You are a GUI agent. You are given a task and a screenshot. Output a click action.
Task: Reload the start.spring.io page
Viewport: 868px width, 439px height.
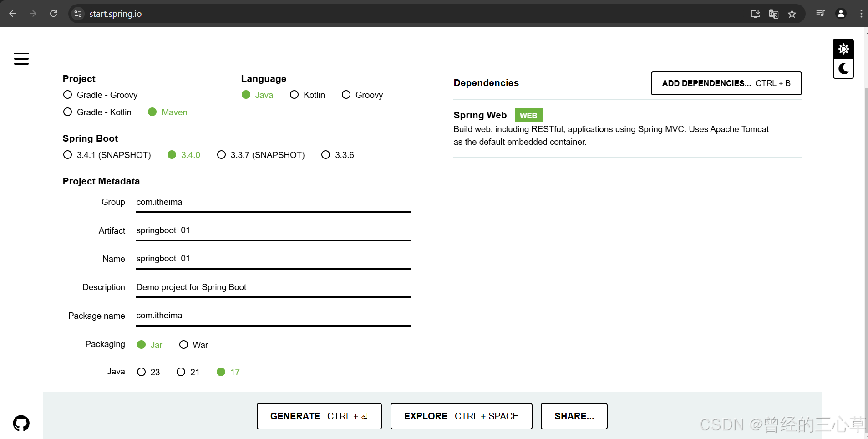(53, 14)
